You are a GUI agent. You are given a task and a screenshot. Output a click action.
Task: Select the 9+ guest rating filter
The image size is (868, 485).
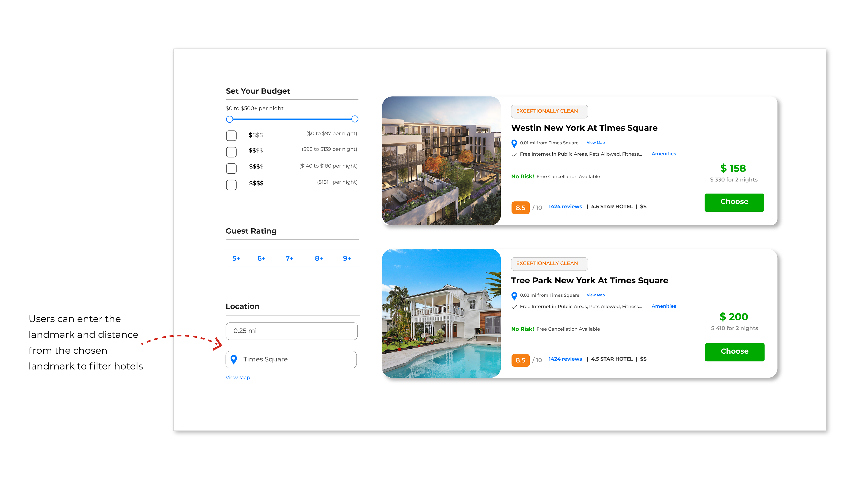pos(347,258)
